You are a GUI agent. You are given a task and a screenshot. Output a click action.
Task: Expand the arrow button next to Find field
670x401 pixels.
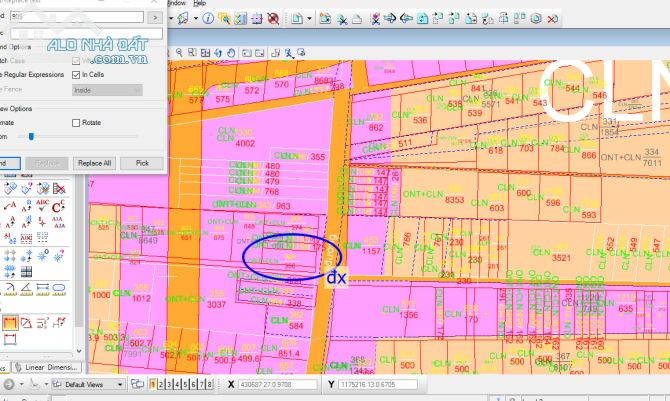155,17
